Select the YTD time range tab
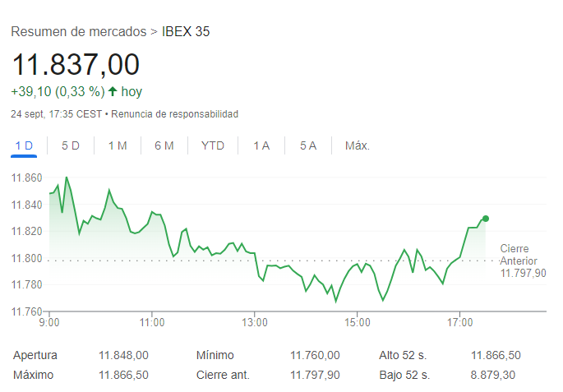 pyautogui.click(x=213, y=145)
